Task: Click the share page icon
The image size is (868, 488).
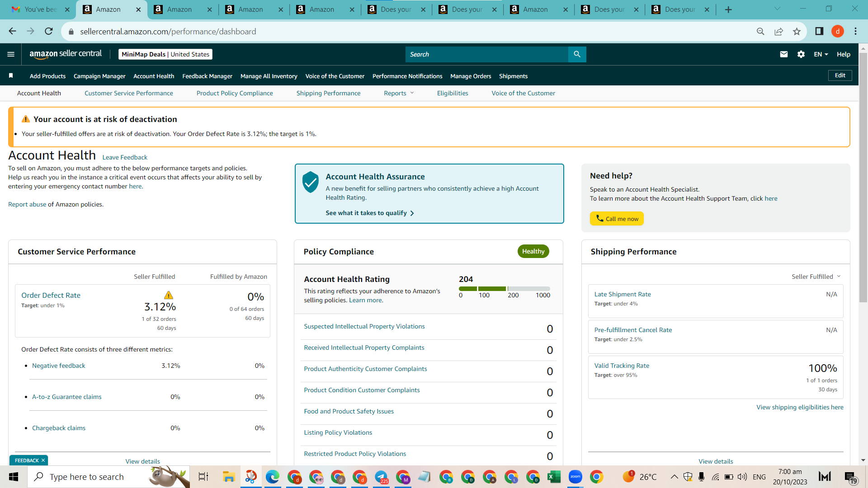Action: pyautogui.click(x=778, y=31)
